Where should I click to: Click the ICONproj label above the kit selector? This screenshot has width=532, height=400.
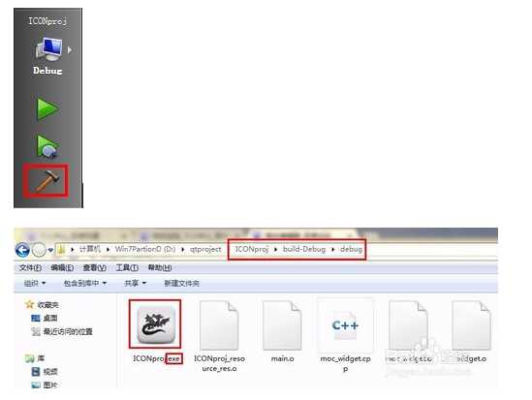[47, 21]
